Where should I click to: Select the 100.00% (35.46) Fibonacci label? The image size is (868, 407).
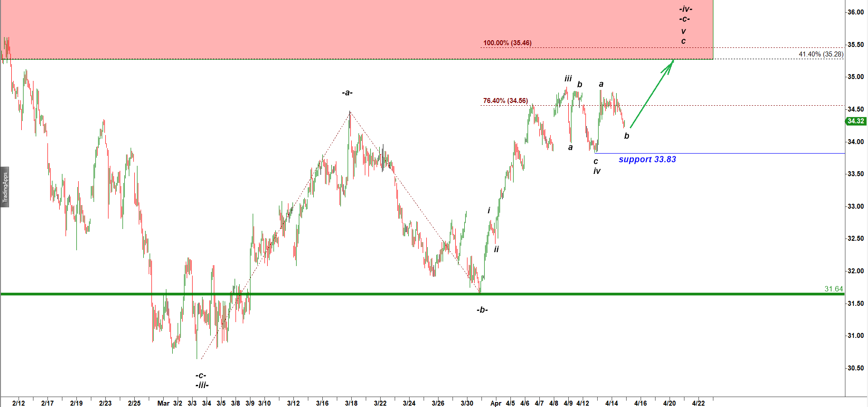coord(507,43)
